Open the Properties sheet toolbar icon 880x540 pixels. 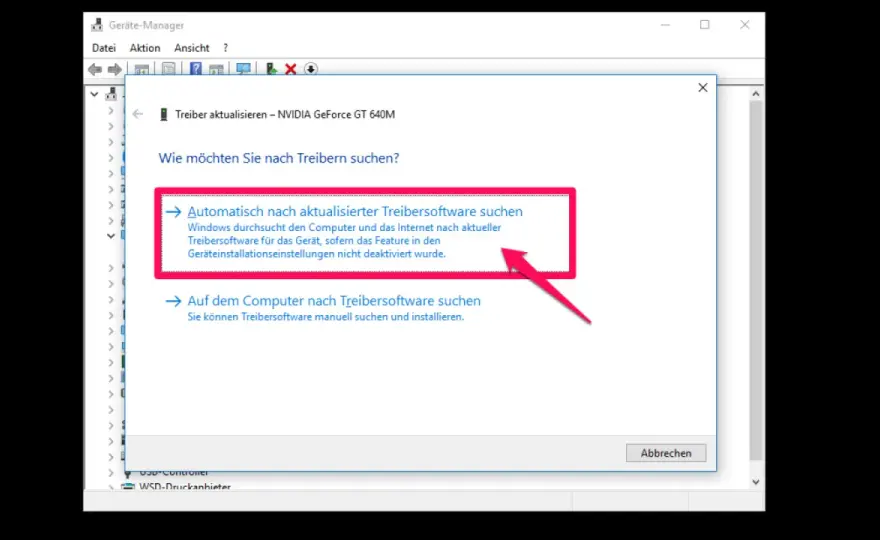(168, 69)
